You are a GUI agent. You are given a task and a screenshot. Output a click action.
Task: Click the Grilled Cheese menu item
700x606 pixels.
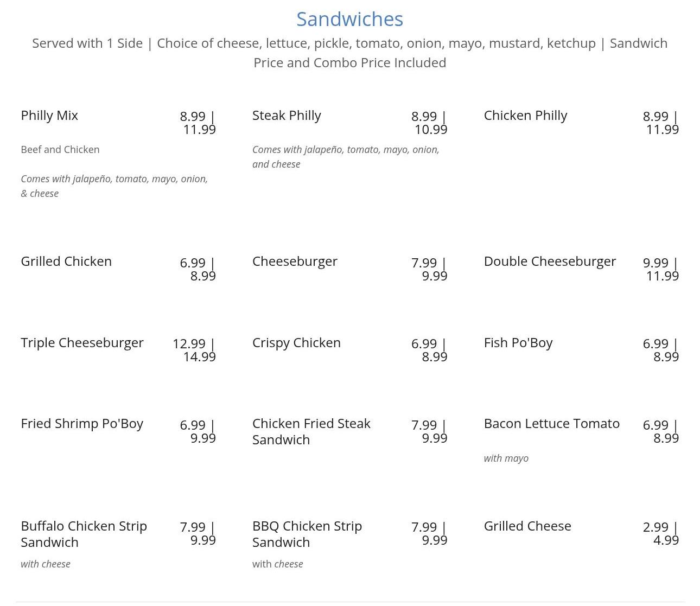[x=527, y=526]
